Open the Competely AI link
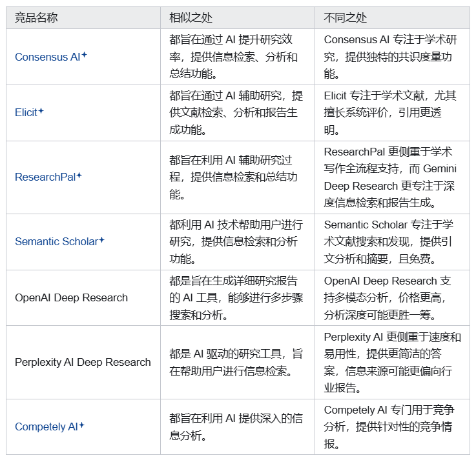This screenshot has width=476, height=462. pyautogui.click(x=46, y=427)
